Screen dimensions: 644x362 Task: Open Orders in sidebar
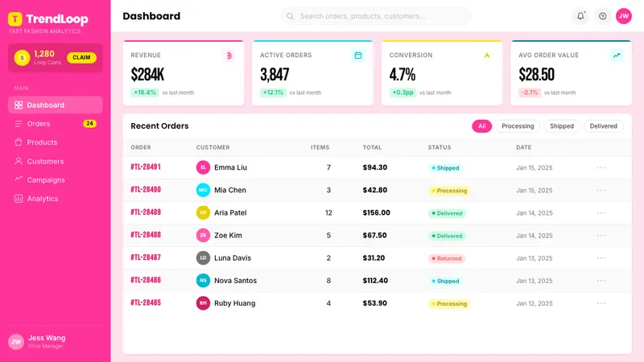55,124
